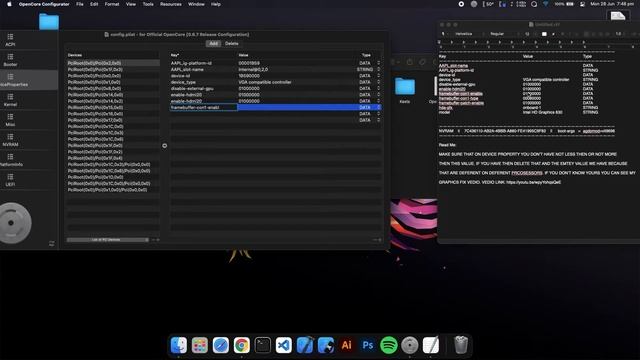Screen dimensions: 640x360
Task: Open the Format menu
Action: coord(112,4)
